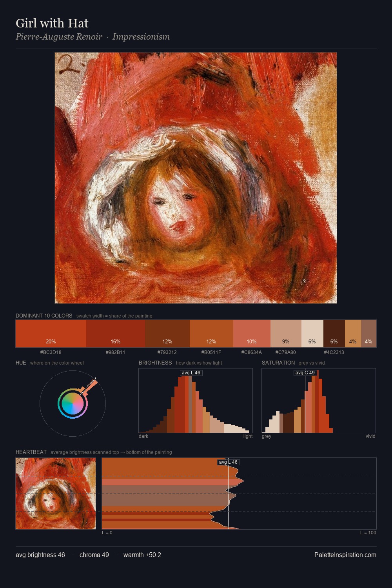This screenshot has width=392, height=588.
Task: Click the 10% salmon swatch
Action: coord(252,334)
